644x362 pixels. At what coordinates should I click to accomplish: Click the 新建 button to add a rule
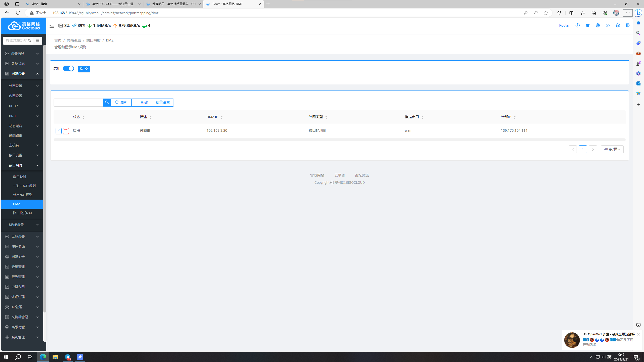coord(142,102)
